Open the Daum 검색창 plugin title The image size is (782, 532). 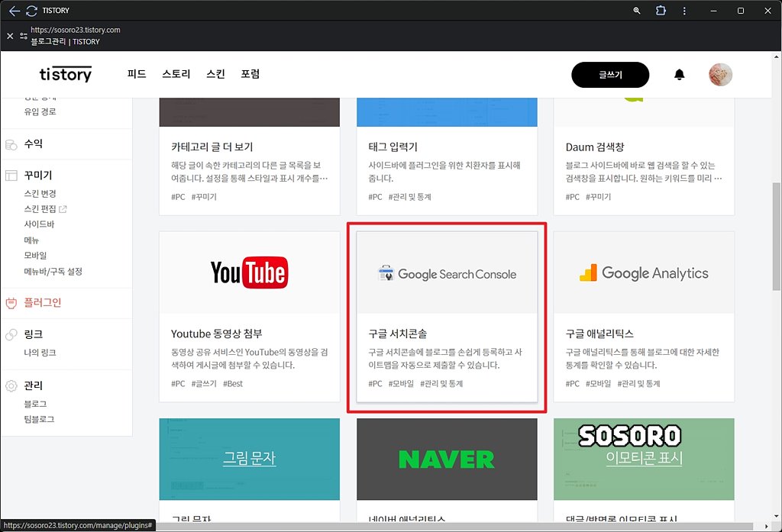(595, 147)
